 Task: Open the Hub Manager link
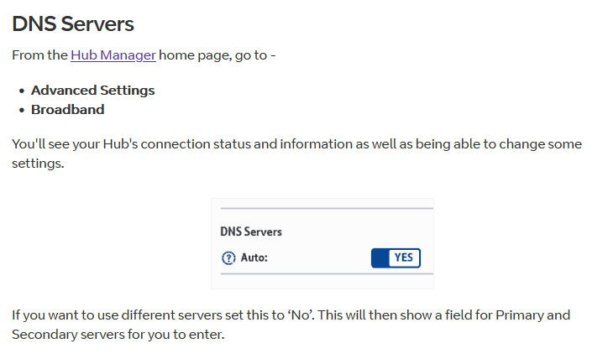[x=113, y=55]
